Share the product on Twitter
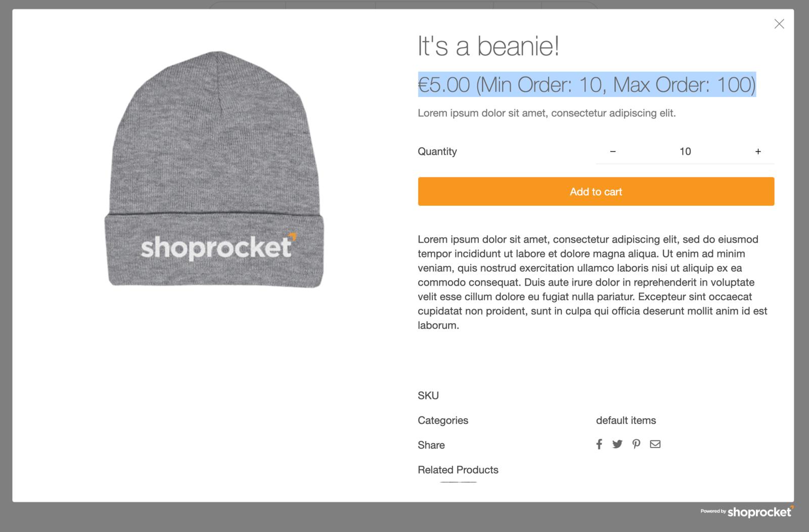Viewport: 809px width, 532px height. [x=617, y=445]
